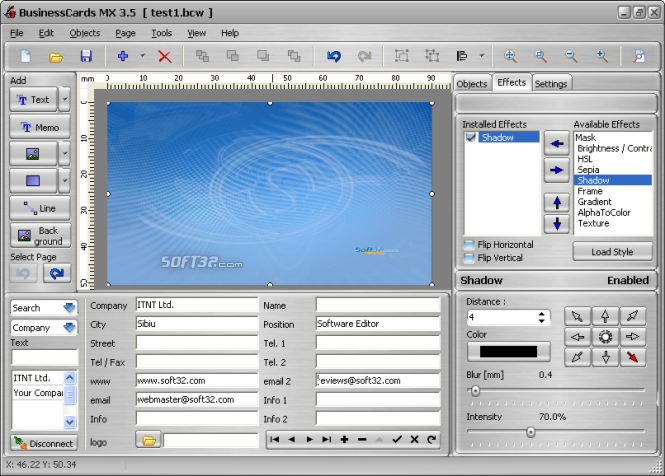The width and height of the screenshot is (665, 476).
Task: Post edit with the checkmark navigator button
Action: tap(397, 440)
